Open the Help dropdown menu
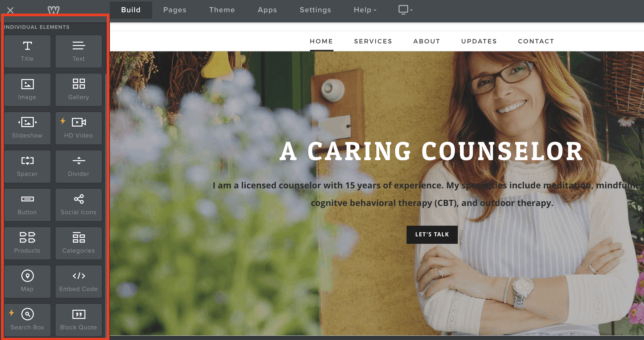This screenshot has width=644, height=340. 365,10
